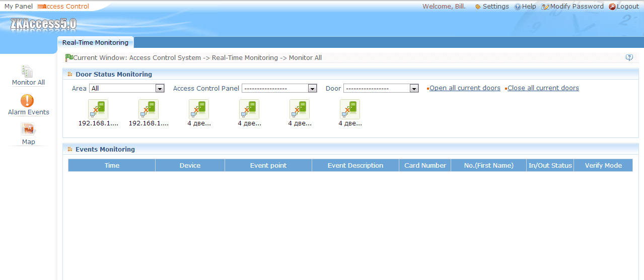Open the Alarm Events sidebar icon
Viewport: 644px width, 280px height.
(28, 101)
